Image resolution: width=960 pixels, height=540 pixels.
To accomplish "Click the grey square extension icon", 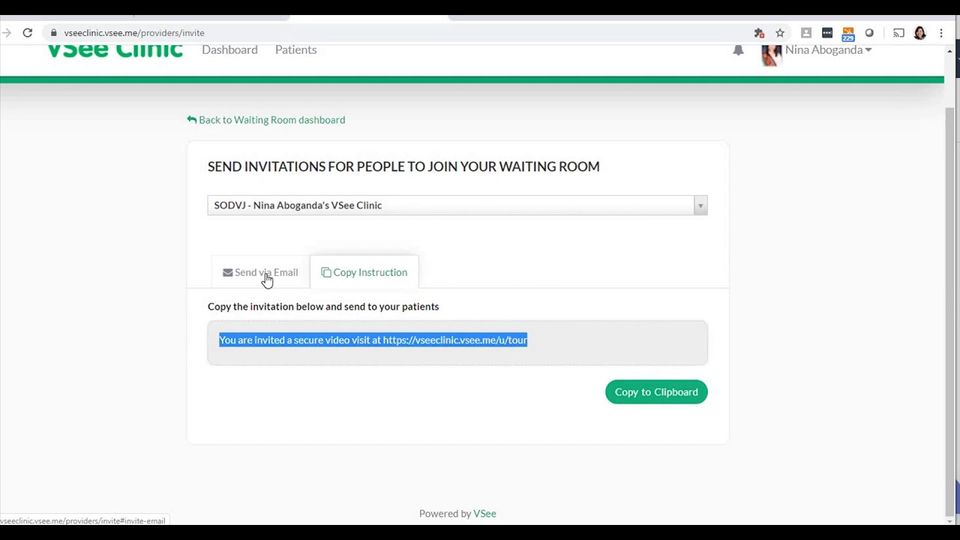I will (806, 33).
